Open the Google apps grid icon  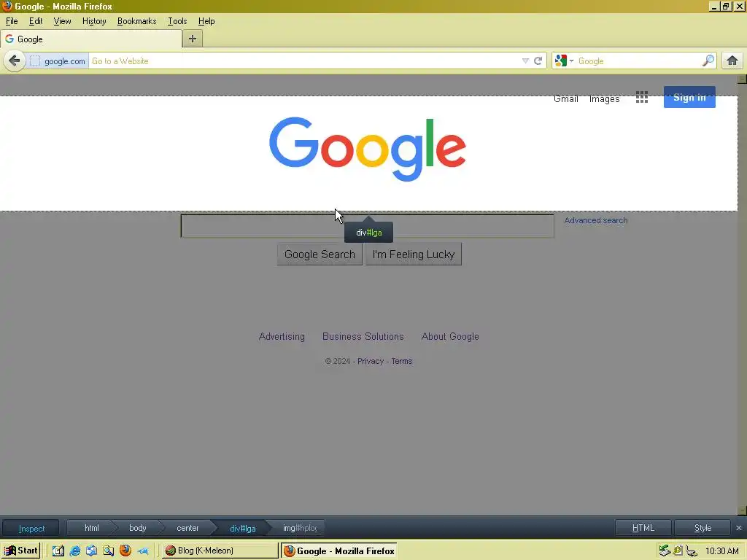click(642, 97)
